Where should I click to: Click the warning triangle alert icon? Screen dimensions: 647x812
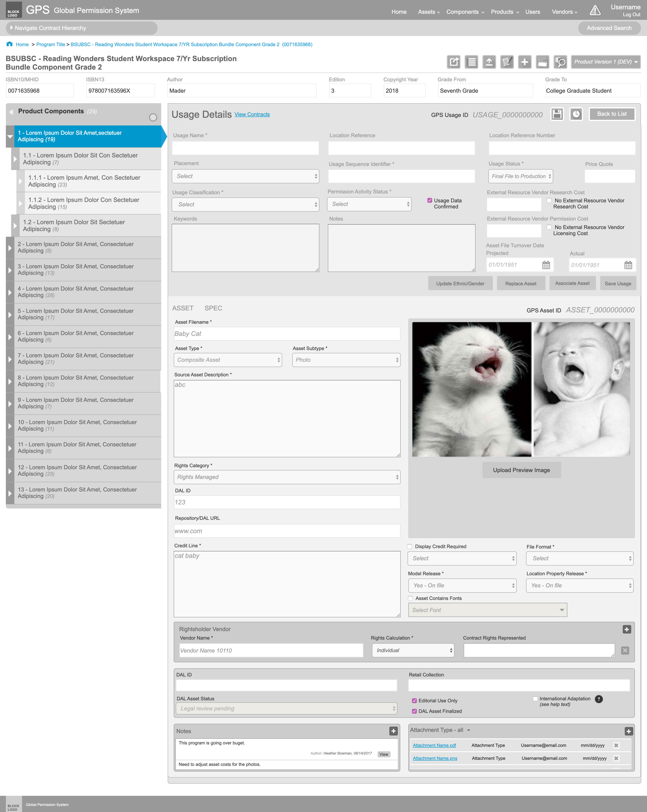[x=595, y=11]
